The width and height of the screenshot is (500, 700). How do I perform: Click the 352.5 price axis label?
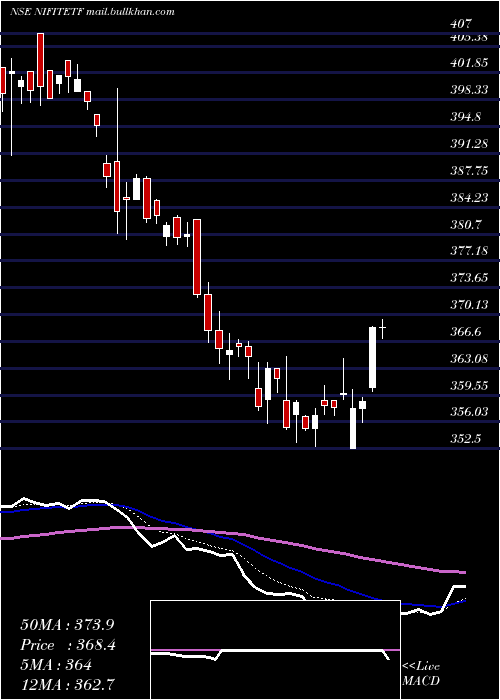click(x=465, y=438)
